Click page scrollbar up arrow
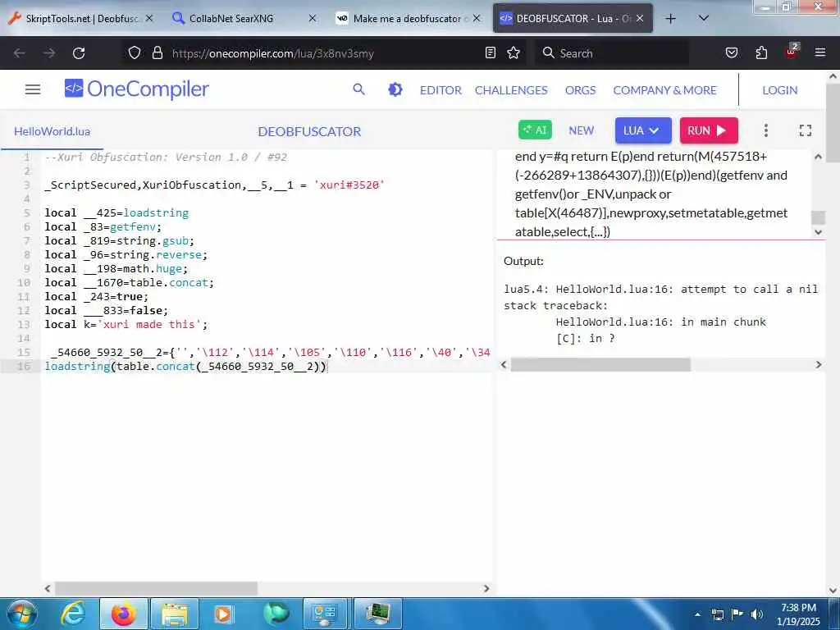This screenshot has width=840, height=630. pos(833,76)
